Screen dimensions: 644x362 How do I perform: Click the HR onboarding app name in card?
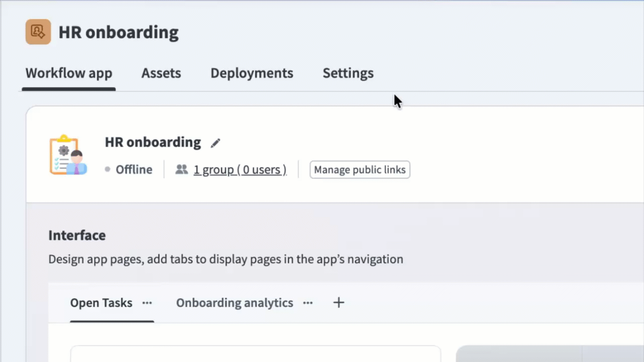tap(153, 142)
